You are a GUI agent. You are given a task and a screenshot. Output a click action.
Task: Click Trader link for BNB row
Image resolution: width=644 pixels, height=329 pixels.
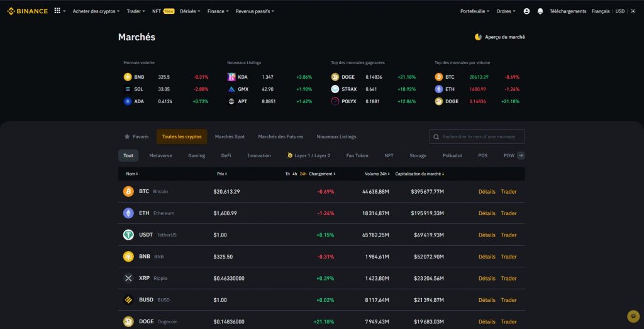coord(508,256)
